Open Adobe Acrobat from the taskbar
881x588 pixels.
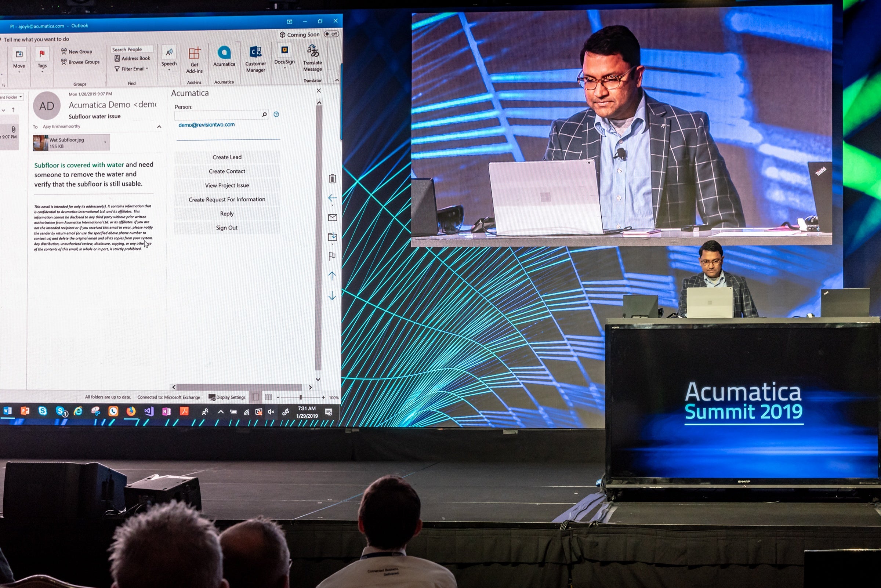184,411
